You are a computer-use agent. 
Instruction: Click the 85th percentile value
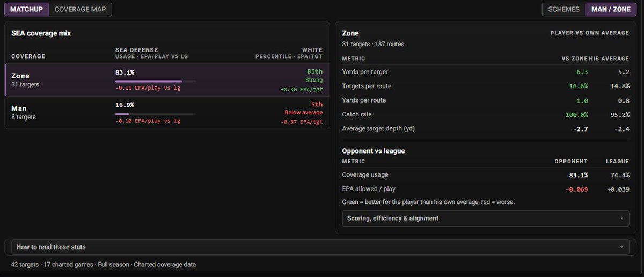point(315,72)
